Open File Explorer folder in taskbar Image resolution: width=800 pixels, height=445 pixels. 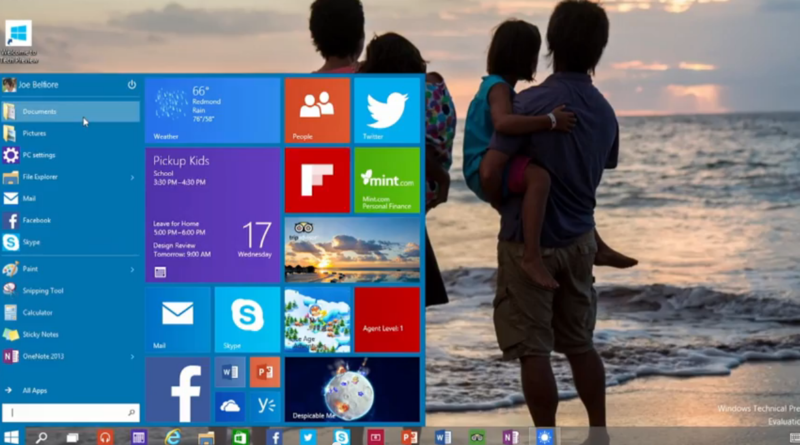(206, 437)
